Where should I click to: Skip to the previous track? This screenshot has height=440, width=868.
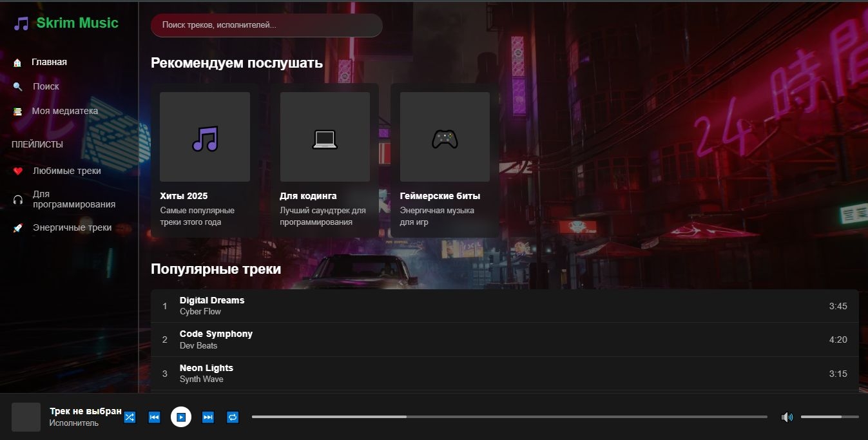tap(154, 417)
